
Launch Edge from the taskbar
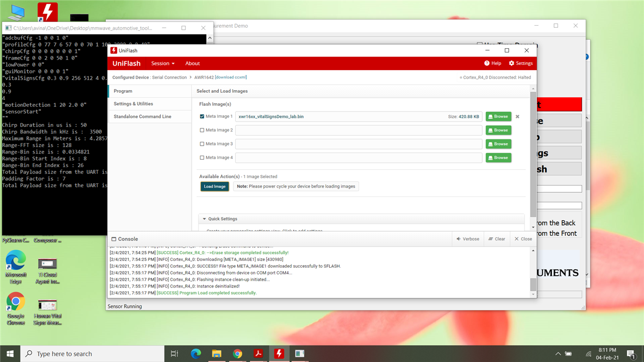click(196, 354)
